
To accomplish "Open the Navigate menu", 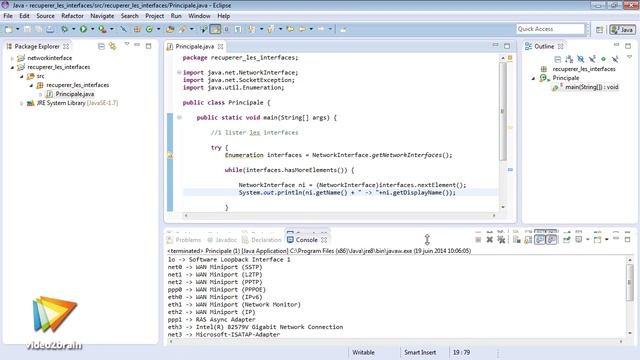I will click(102, 16).
